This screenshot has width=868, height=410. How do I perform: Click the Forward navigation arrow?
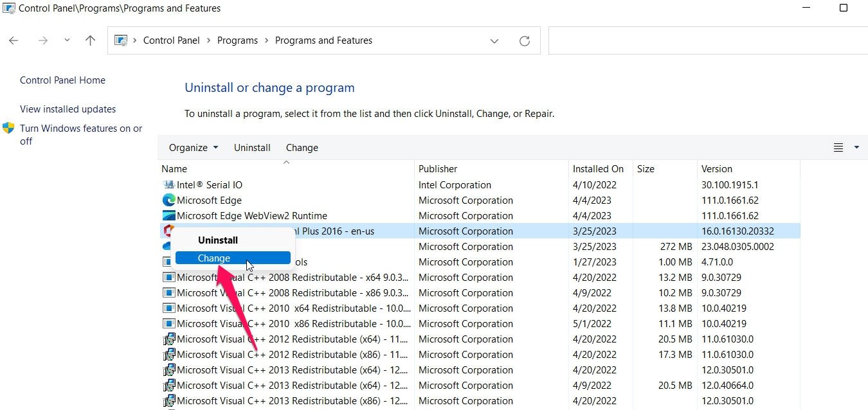pyautogui.click(x=43, y=40)
